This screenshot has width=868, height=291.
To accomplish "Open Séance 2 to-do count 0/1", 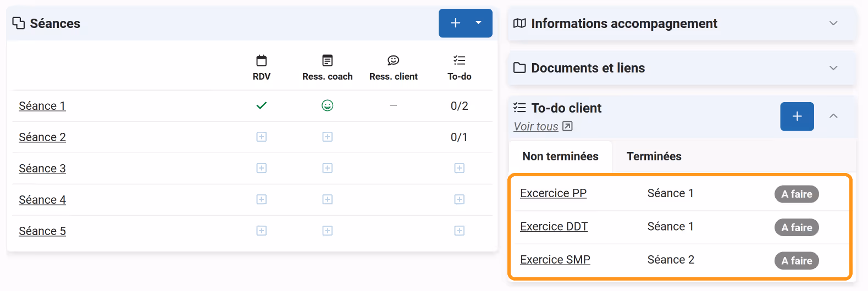I will pos(460,137).
